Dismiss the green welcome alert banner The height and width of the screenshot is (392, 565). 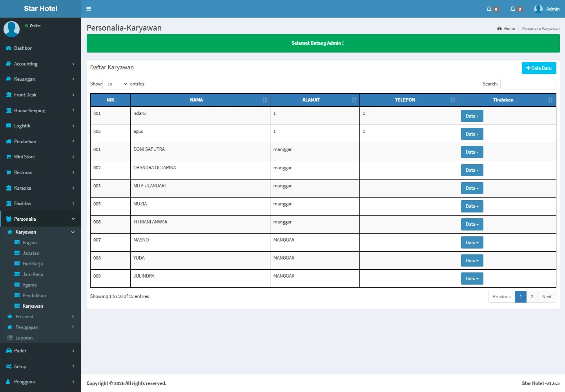click(552, 43)
